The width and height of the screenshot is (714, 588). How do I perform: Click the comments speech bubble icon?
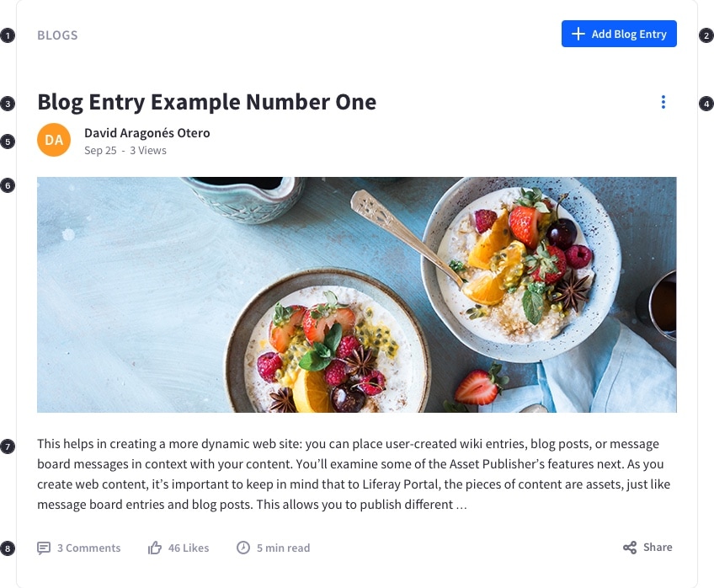click(44, 548)
